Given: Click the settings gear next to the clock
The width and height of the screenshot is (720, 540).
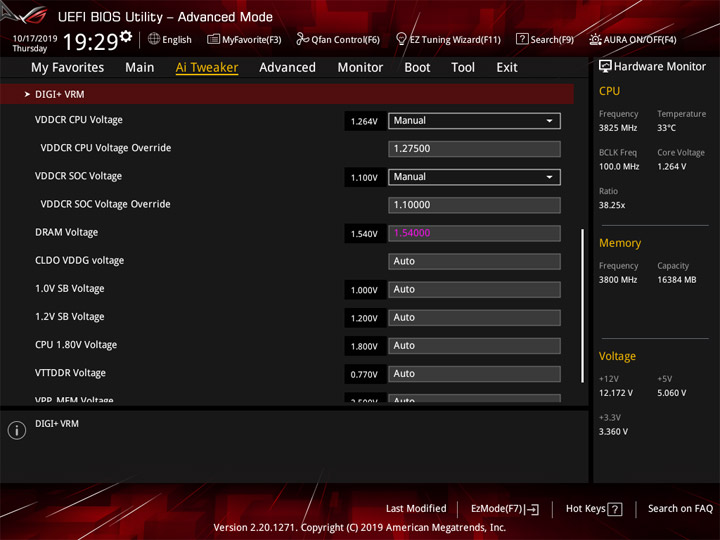Looking at the screenshot, I should point(126,36).
